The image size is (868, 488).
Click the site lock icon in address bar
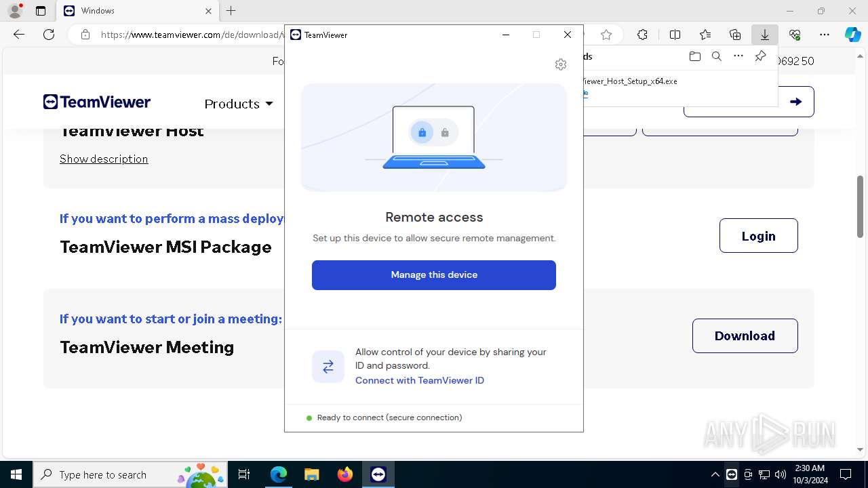tap(85, 35)
